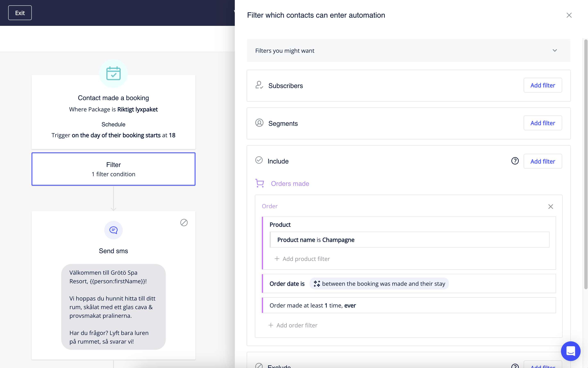This screenshot has height=368, width=588.
Task: Click the Orders made shopping cart icon
Action: pyautogui.click(x=260, y=183)
